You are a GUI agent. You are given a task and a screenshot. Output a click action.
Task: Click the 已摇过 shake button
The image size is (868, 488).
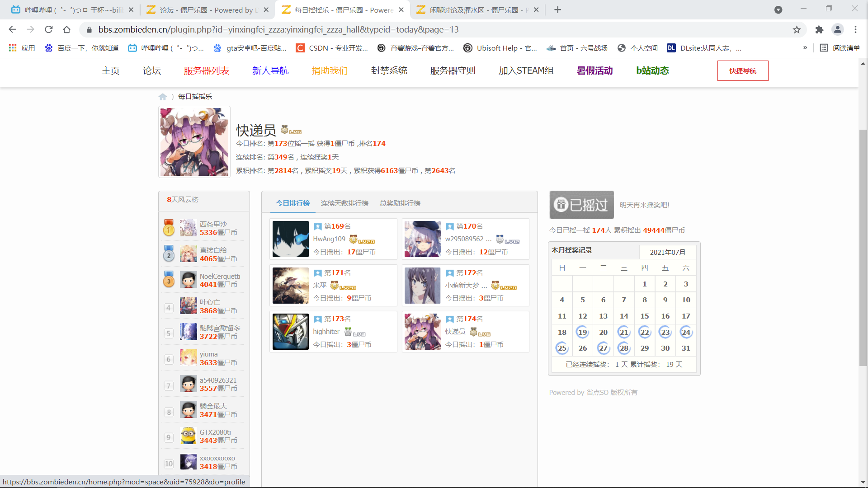tap(581, 205)
